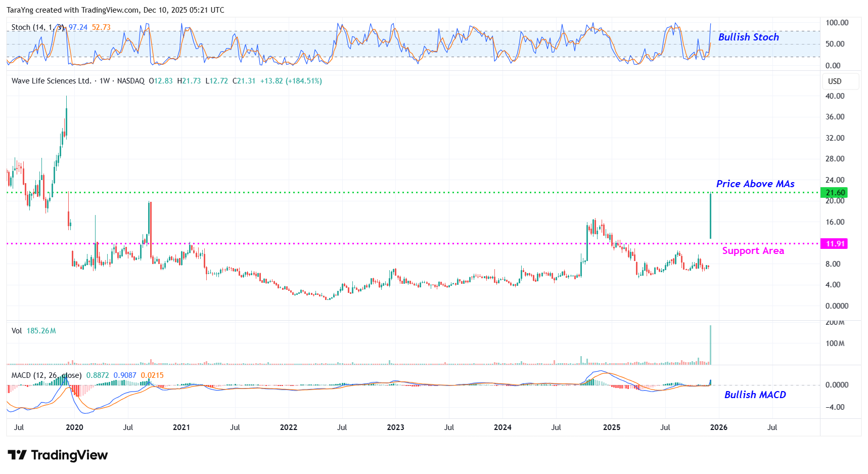This screenshot has height=474, width=868.
Task: Open the MACD (12, 26, close) indicator label
Action: pyautogui.click(x=47, y=375)
